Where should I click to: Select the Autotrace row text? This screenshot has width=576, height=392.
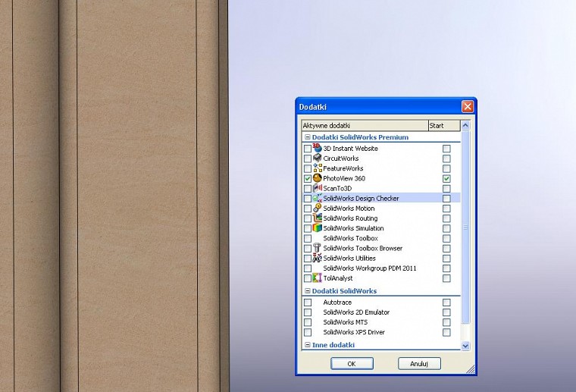coord(337,303)
